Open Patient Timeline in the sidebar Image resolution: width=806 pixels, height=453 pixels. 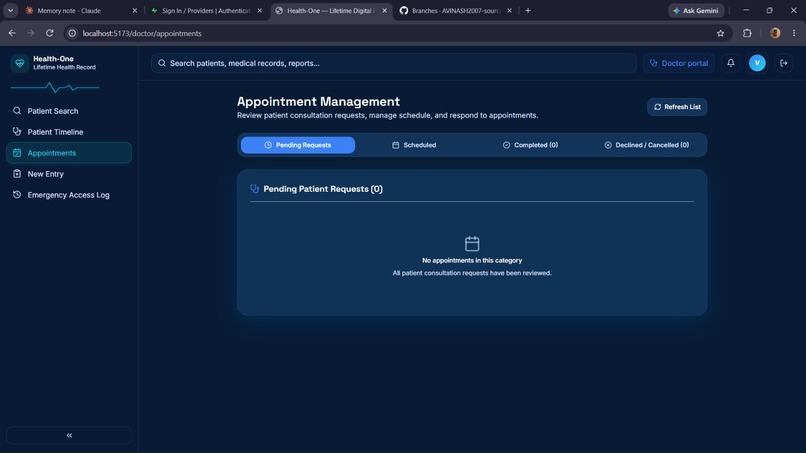[69, 132]
